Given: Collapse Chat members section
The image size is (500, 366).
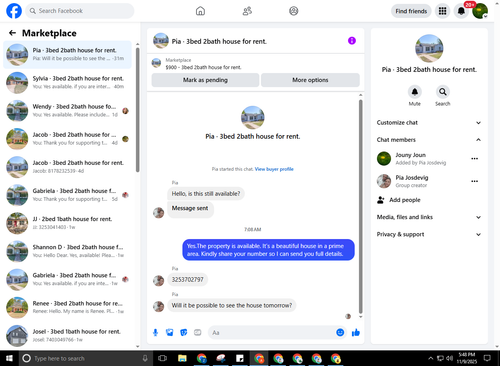Looking at the screenshot, I should (x=429, y=139).
